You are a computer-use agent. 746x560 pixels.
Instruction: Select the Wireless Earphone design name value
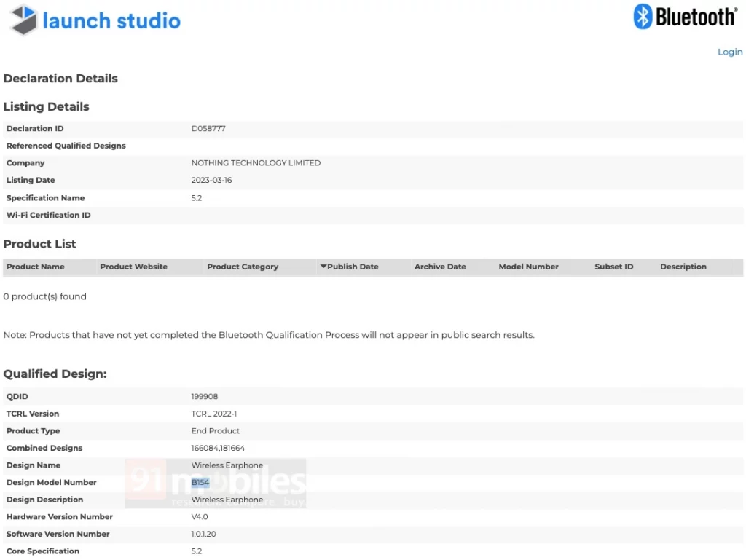[227, 465]
